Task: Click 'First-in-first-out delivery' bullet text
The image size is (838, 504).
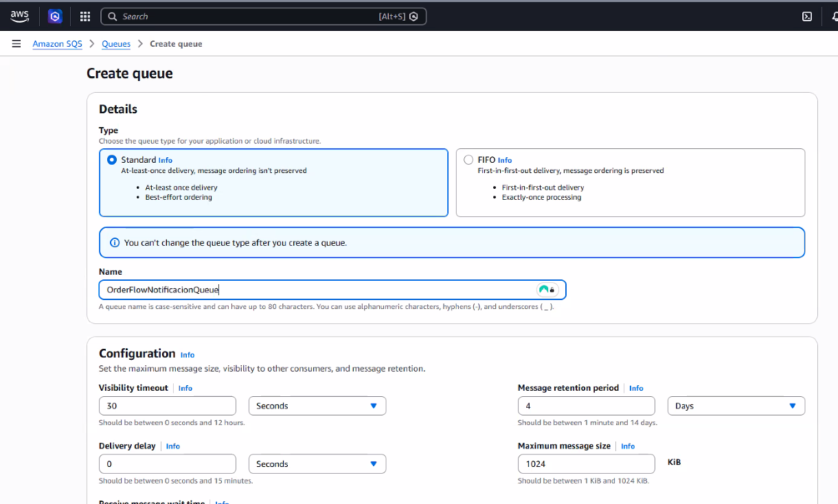Action: (x=543, y=187)
